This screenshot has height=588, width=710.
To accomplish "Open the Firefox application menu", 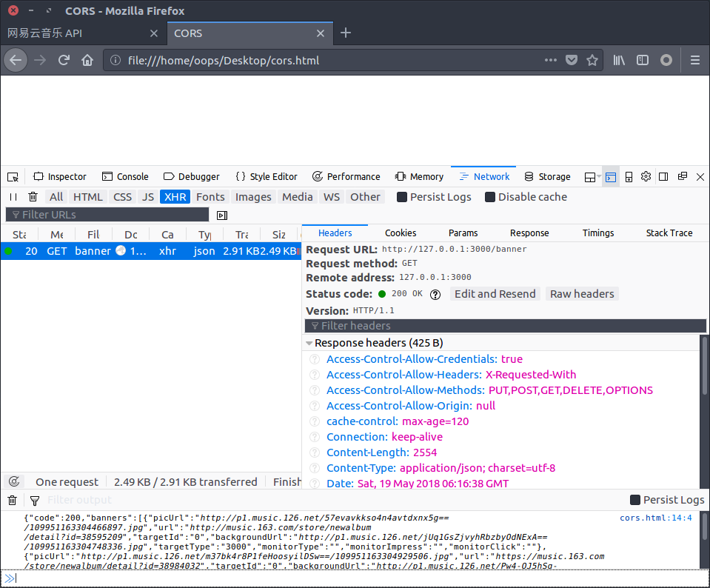I will tap(694, 60).
